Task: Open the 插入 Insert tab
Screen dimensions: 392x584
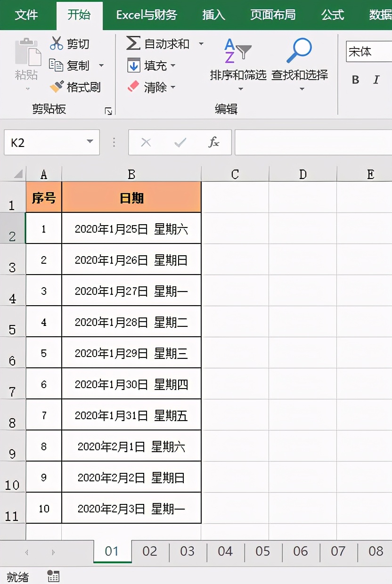Action: tap(213, 15)
